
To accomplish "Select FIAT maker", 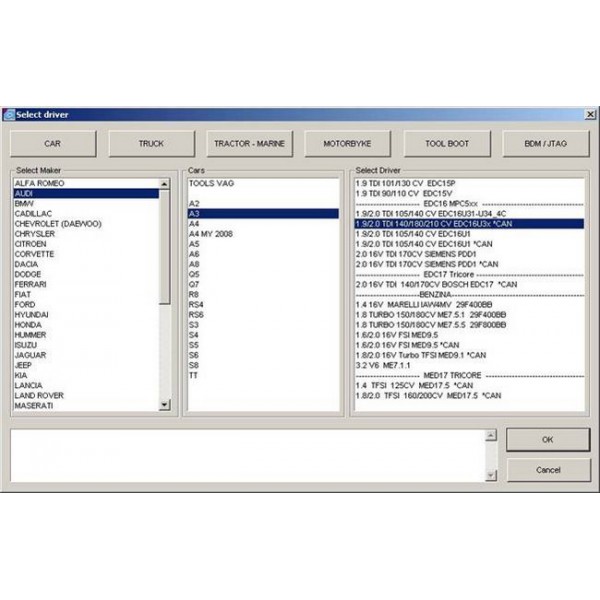I will pos(86,295).
